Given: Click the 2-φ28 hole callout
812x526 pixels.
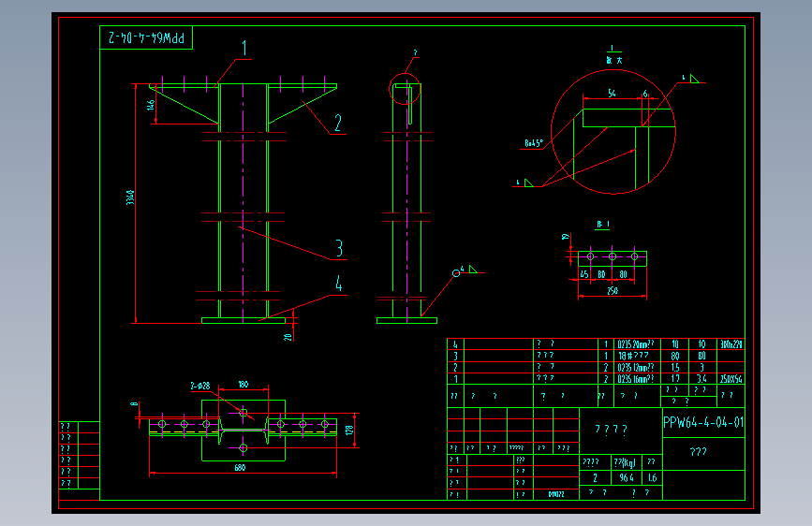Looking at the screenshot, I should pyautogui.click(x=199, y=386).
